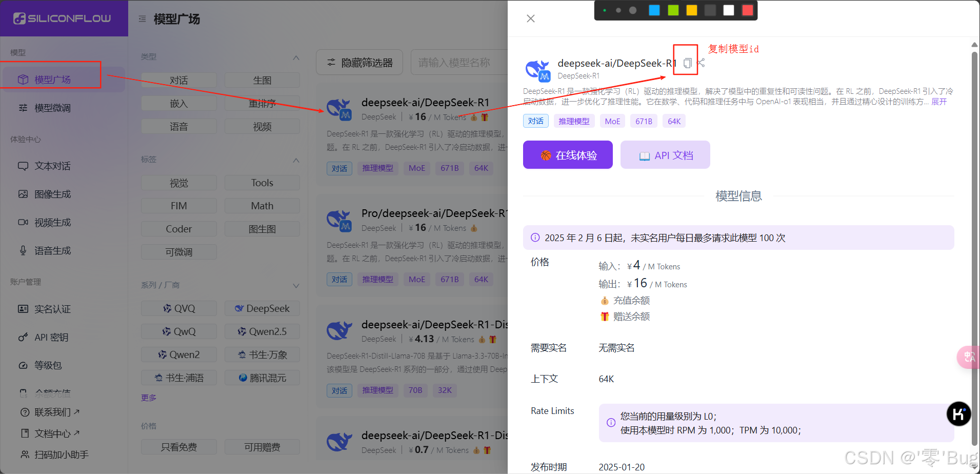
Task: Filter by the DeepSeek vendor
Action: point(262,309)
